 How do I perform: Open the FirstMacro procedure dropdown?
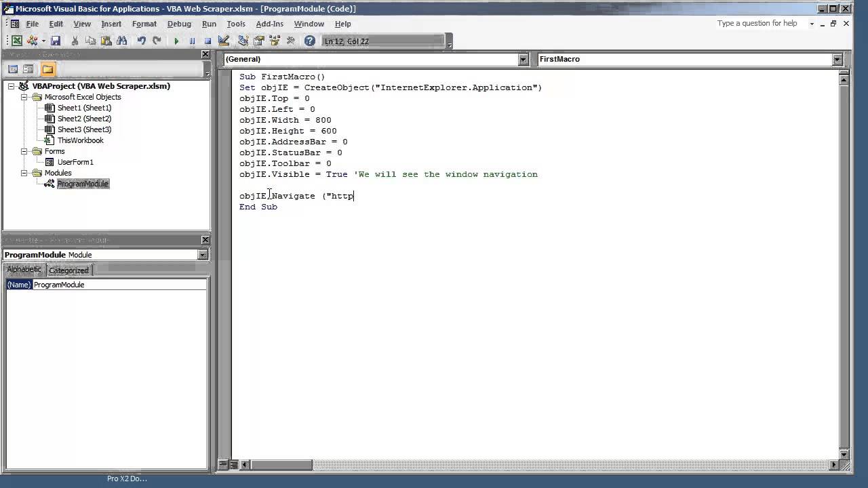837,59
